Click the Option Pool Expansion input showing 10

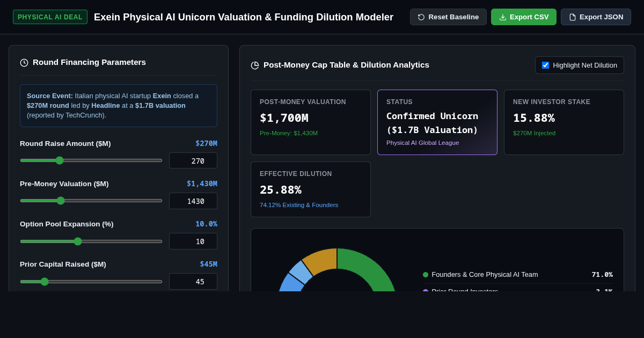pyautogui.click(x=193, y=241)
